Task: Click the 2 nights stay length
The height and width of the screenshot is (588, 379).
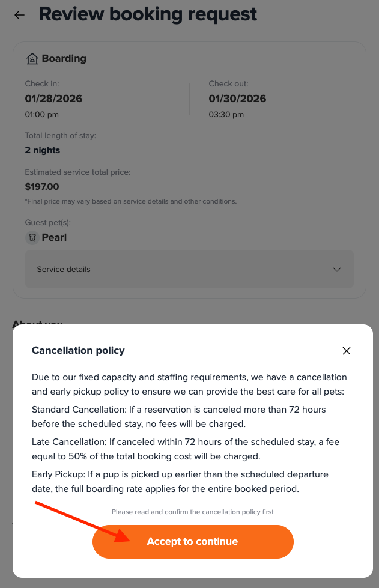Action: (x=43, y=150)
